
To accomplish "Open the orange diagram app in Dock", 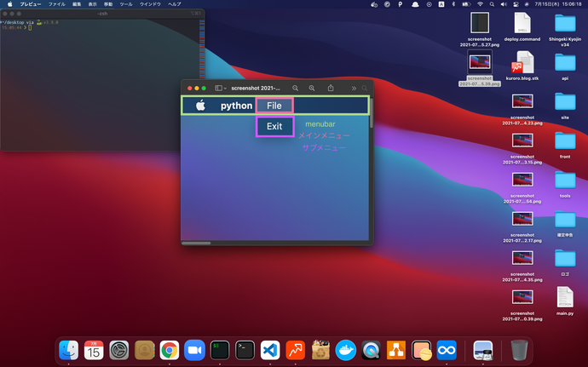I will [x=396, y=350].
